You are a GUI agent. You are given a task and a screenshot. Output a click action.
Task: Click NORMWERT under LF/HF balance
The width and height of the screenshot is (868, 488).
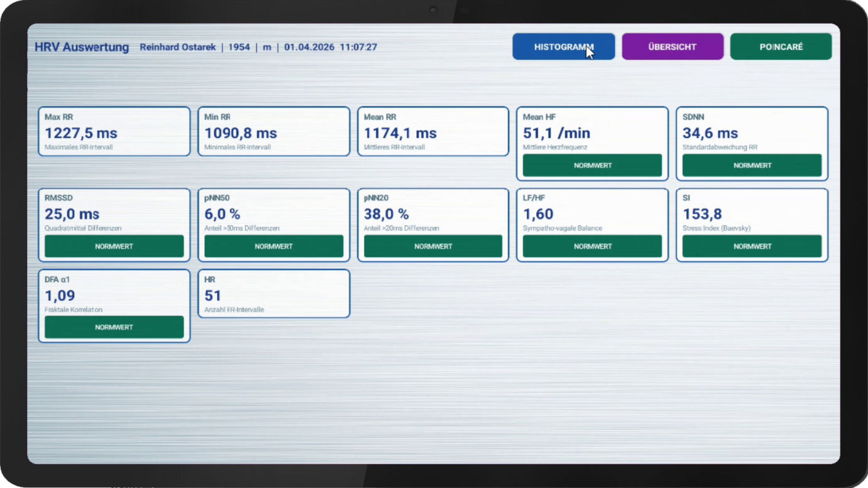coord(592,246)
